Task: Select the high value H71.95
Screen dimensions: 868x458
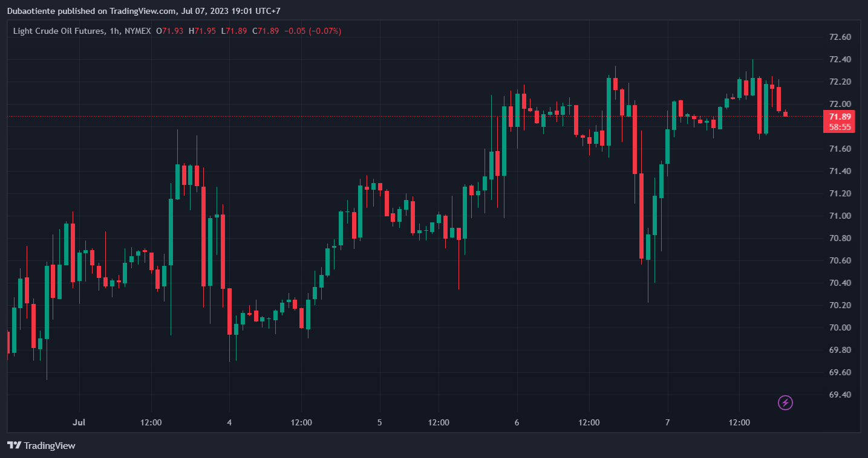Action: (x=202, y=31)
